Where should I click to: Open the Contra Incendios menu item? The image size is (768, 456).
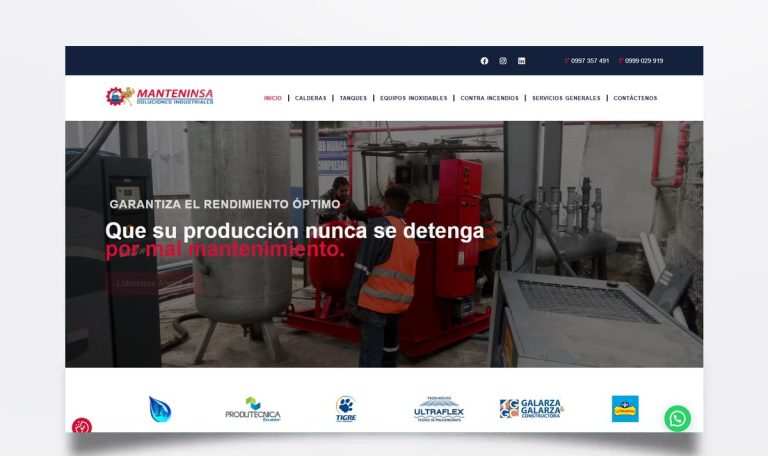pos(489,98)
